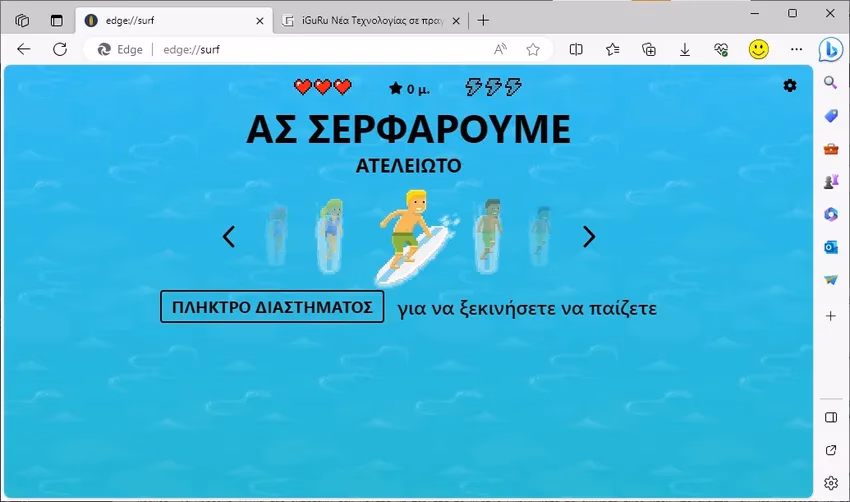Image resolution: width=850 pixels, height=502 pixels.
Task: Choose the blonde female surfer character
Action: pyautogui.click(x=330, y=236)
